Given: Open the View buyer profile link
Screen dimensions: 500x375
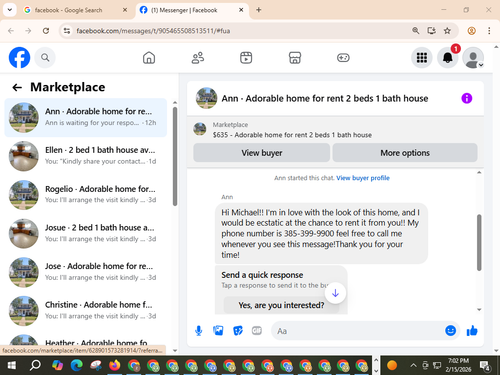Looking at the screenshot, I should pos(363,178).
